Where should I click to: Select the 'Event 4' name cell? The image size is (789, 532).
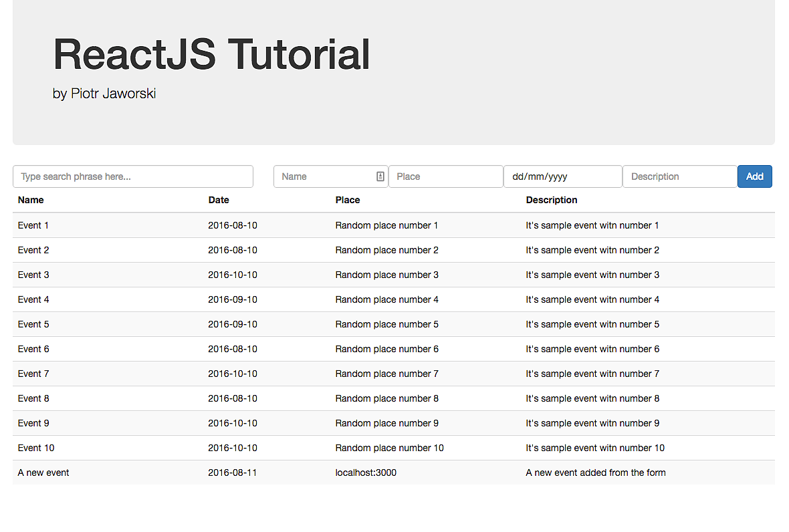[x=33, y=299]
